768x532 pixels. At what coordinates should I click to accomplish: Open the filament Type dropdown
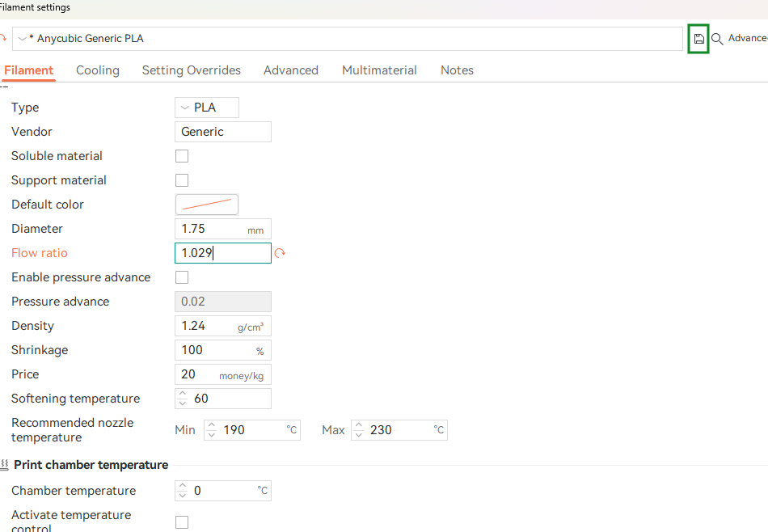pos(207,108)
